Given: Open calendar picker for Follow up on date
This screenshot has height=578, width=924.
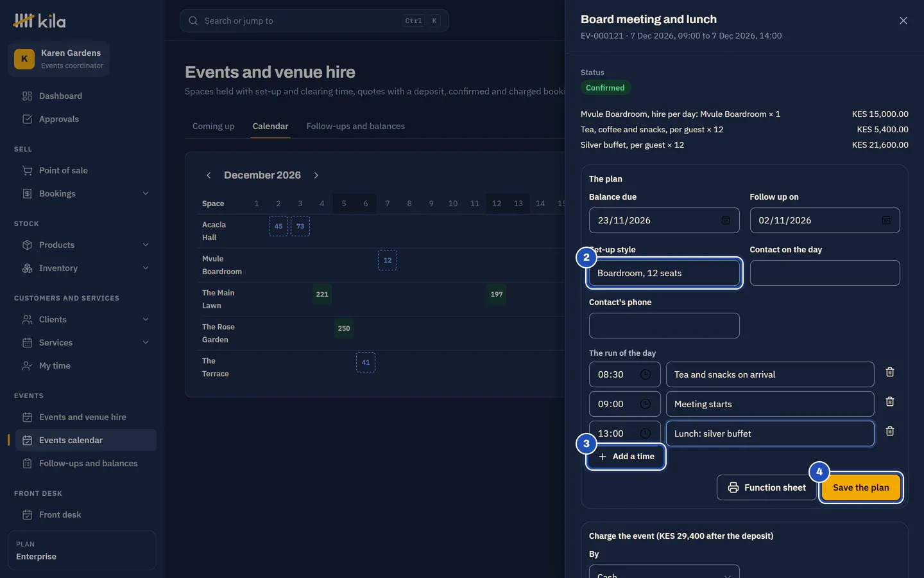Looking at the screenshot, I should [886, 220].
